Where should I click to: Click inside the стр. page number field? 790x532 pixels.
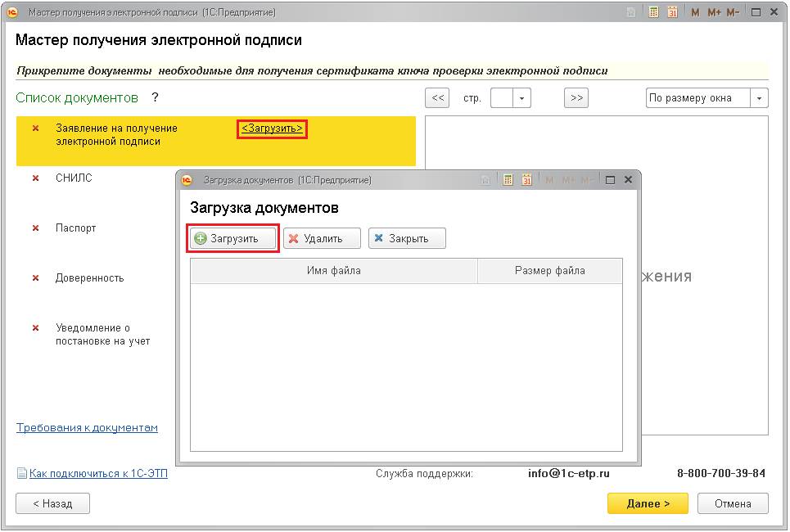click(502, 98)
